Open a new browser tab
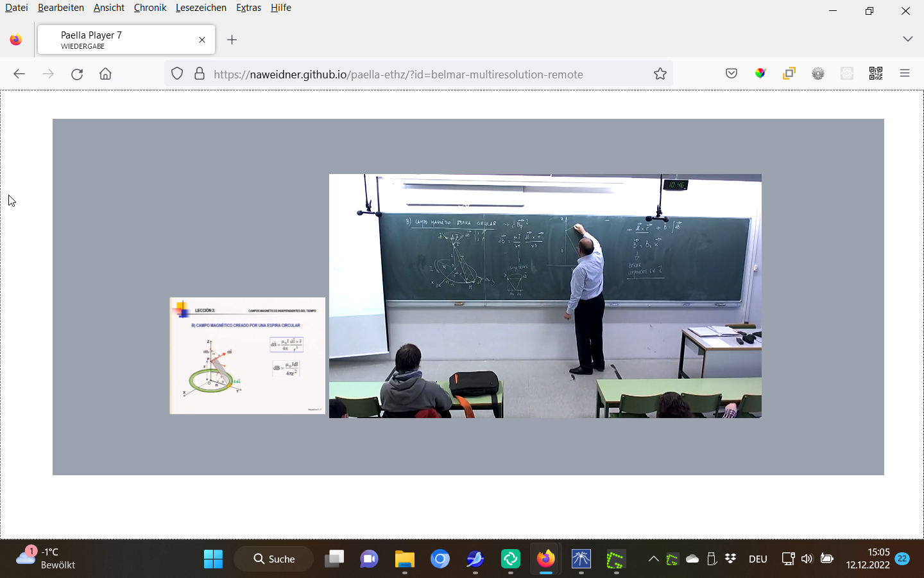Viewport: 924px width, 578px height. (x=232, y=39)
